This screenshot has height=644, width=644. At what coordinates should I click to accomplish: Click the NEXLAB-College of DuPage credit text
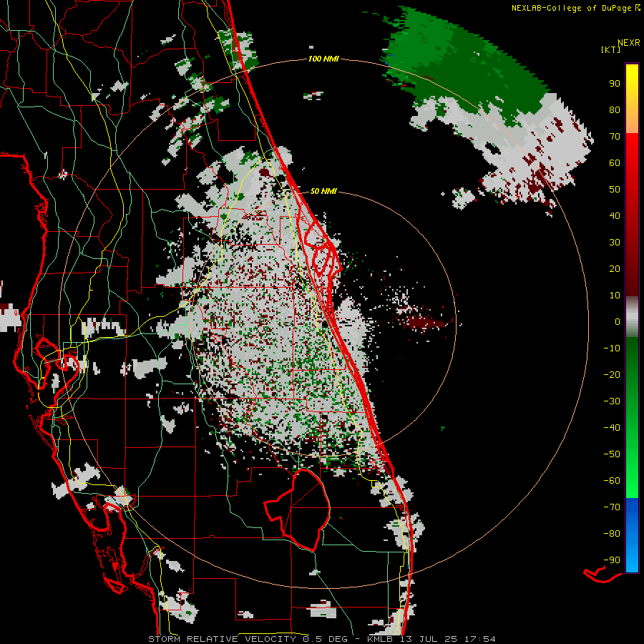(571, 8)
